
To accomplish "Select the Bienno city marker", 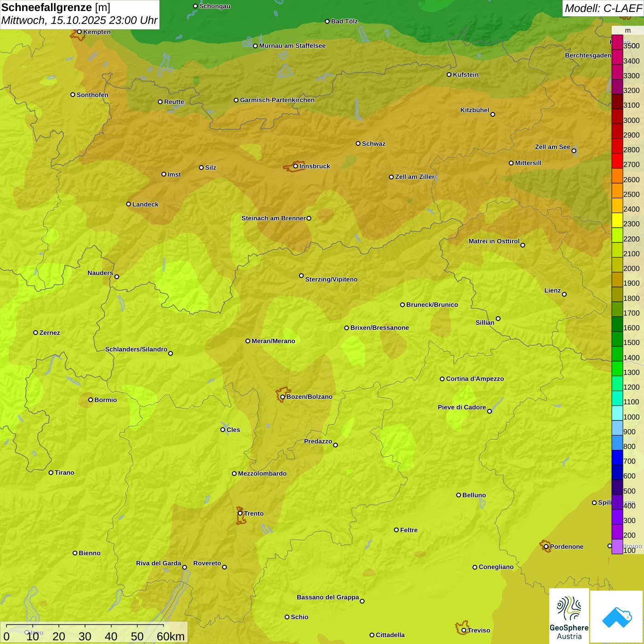I will [75, 553].
